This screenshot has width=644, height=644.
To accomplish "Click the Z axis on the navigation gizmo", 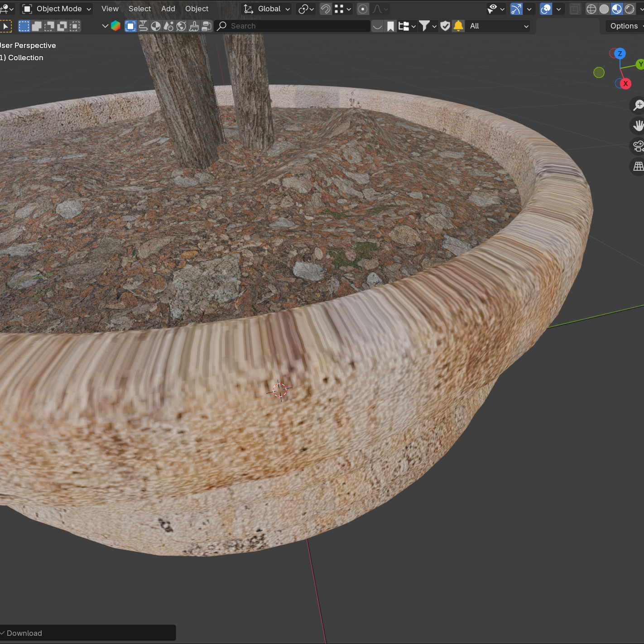I will [x=619, y=53].
